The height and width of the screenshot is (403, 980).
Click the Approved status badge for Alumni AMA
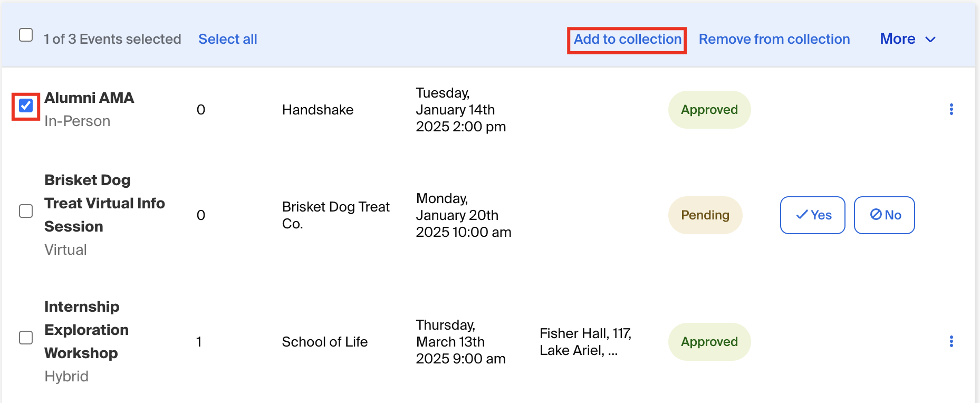point(709,110)
